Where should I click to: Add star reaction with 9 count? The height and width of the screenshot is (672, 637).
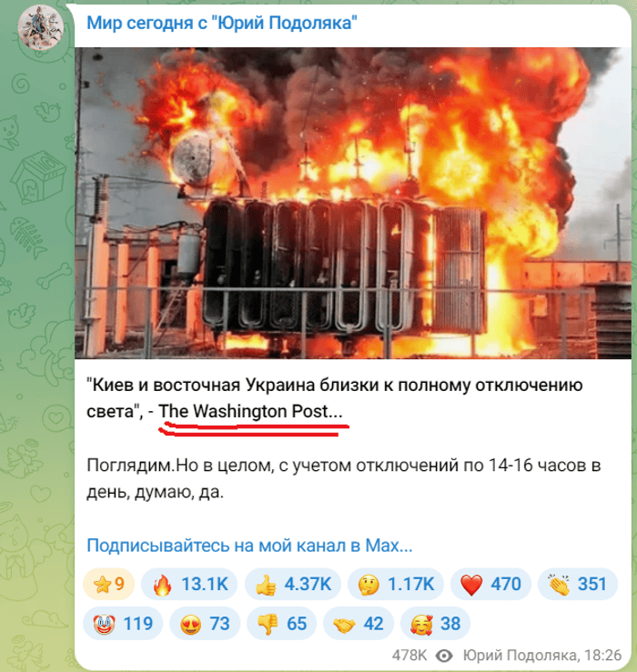pyautogui.click(x=108, y=584)
